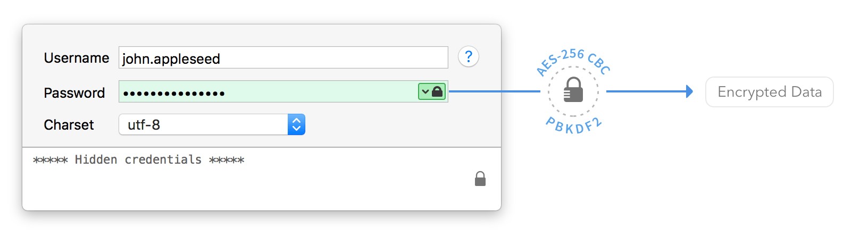Screen dimensions: 868x237
Task: Click the Password label
Action: 74,92
